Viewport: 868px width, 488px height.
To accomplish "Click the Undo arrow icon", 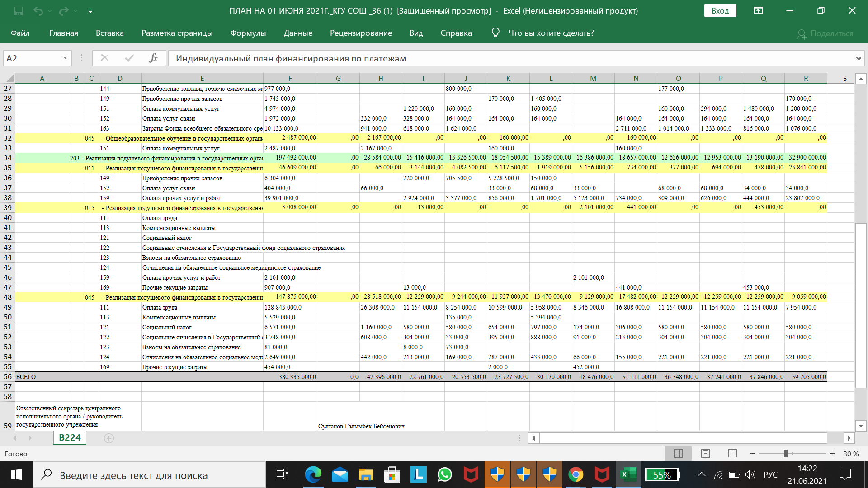I will 38,11.
